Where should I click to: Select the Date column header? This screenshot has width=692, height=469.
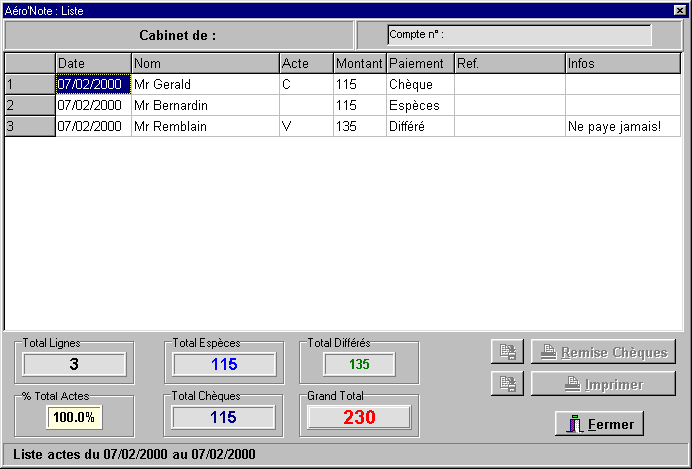[94, 64]
